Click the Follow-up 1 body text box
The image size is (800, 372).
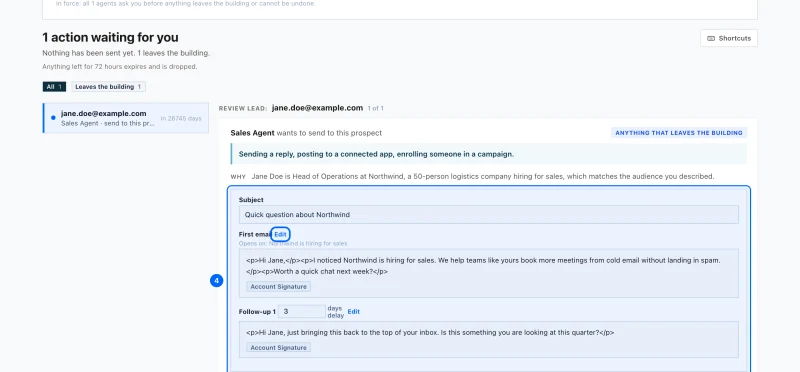[488, 339]
